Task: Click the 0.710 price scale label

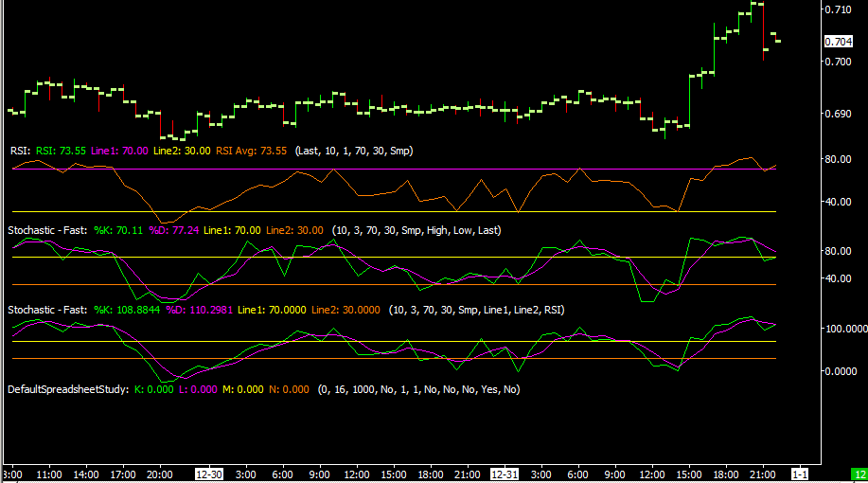Action: (x=838, y=9)
